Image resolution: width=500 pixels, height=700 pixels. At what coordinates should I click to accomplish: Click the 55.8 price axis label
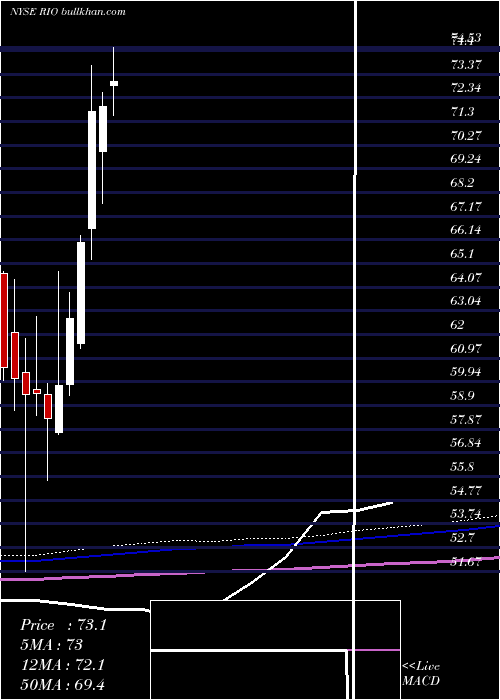pos(462,467)
